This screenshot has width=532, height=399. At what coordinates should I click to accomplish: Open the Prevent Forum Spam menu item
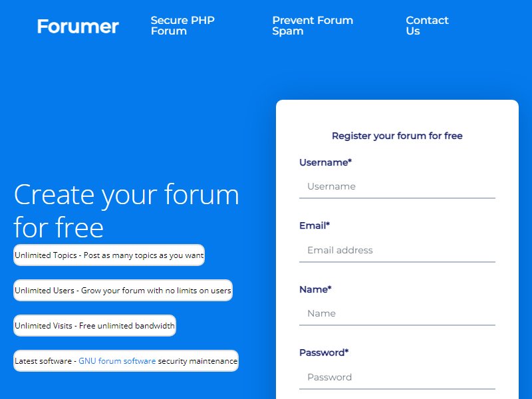click(313, 25)
